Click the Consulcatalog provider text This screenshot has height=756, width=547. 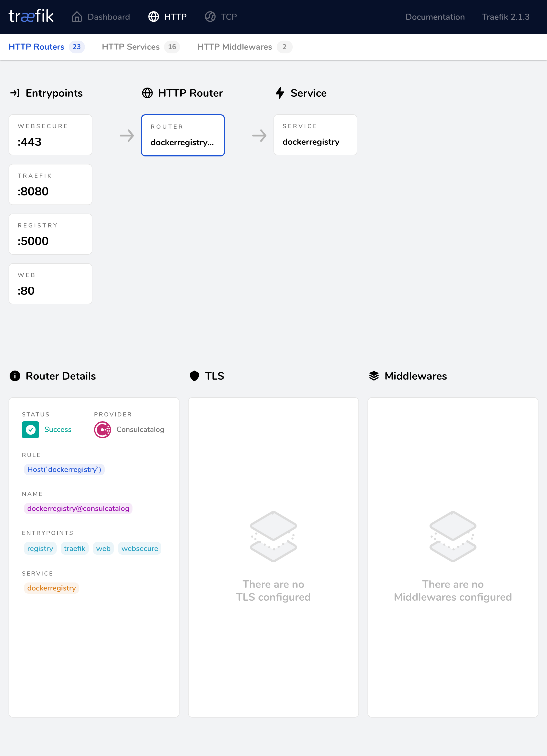(140, 429)
